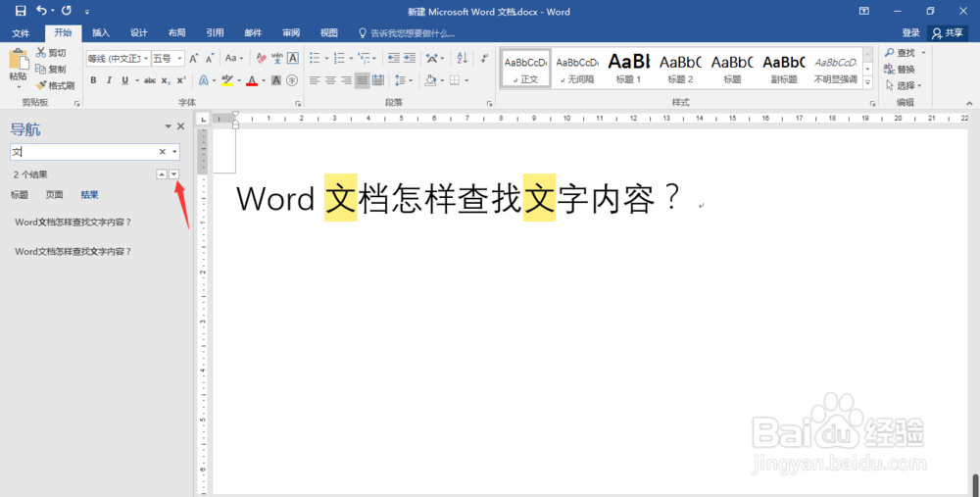Switch to 布局 Layout tab

point(176,32)
